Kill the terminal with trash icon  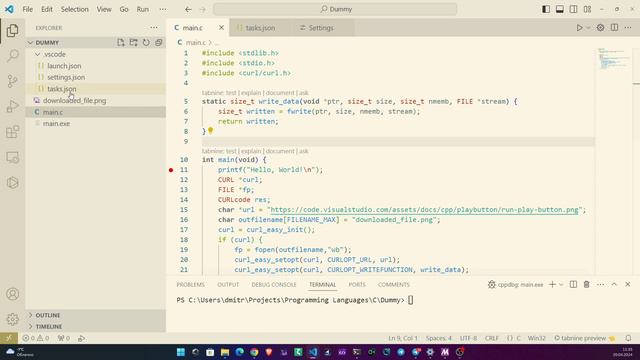point(587,284)
